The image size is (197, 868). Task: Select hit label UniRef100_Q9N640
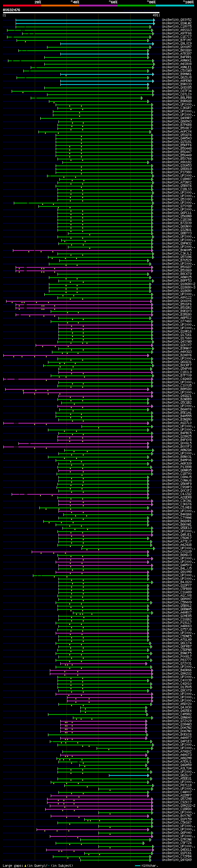pos(177,717)
